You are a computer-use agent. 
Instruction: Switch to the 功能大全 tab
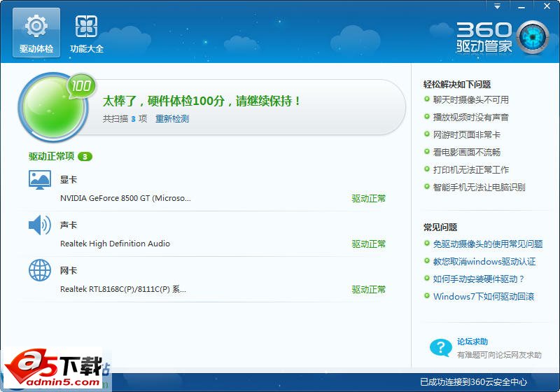click(87, 33)
